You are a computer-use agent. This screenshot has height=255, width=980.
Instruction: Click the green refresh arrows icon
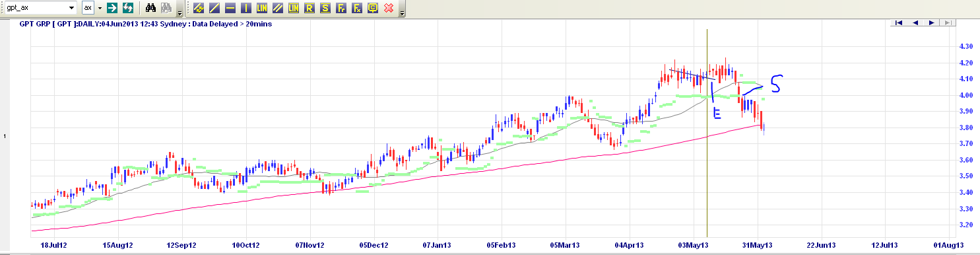[128, 8]
